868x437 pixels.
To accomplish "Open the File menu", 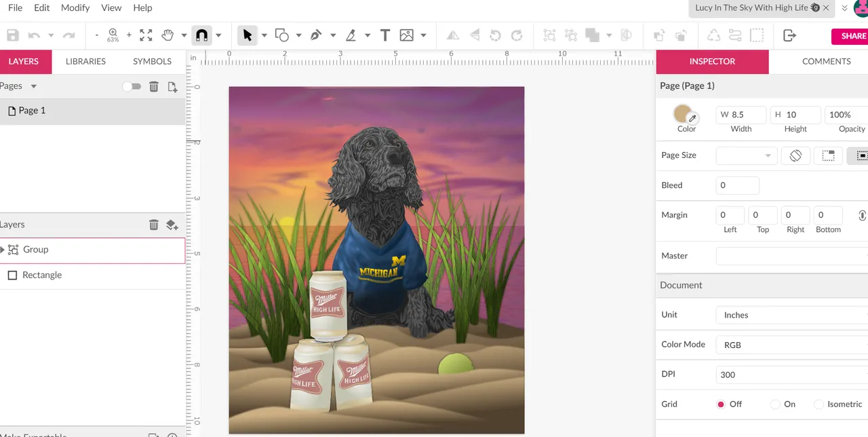I will click(x=15, y=7).
